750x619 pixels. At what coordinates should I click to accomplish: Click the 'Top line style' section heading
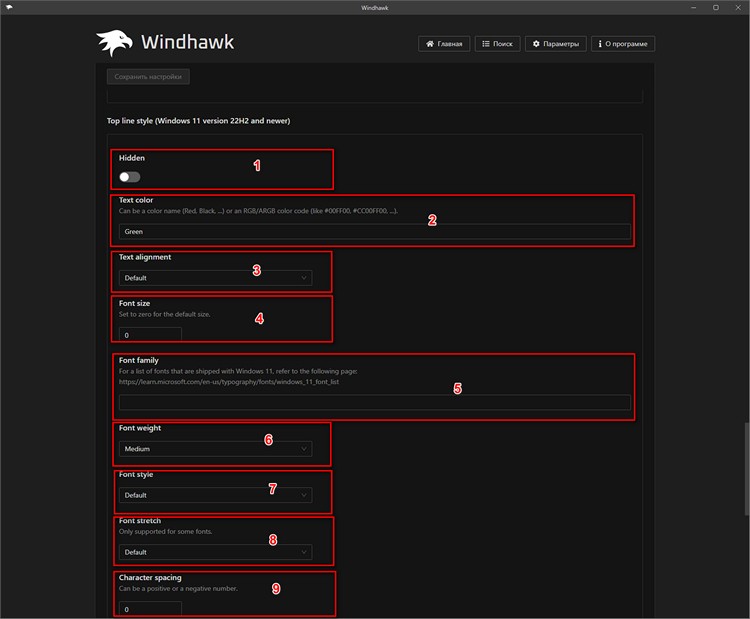coord(199,121)
